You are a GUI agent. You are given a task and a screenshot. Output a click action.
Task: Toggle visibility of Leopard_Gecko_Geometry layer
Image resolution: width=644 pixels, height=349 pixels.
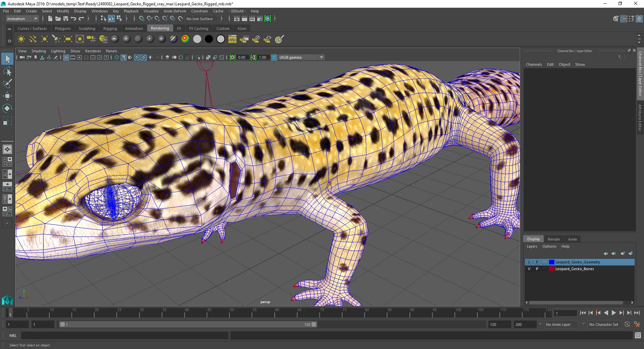click(529, 262)
